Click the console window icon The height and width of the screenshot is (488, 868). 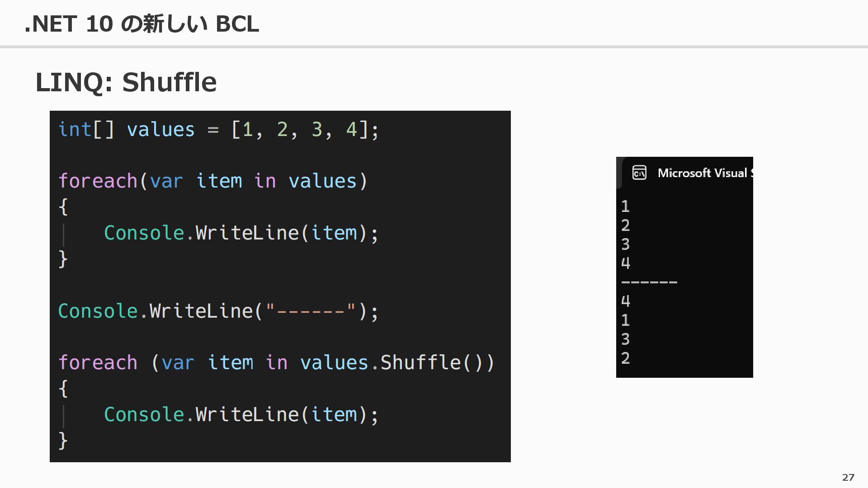click(x=639, y=173)
